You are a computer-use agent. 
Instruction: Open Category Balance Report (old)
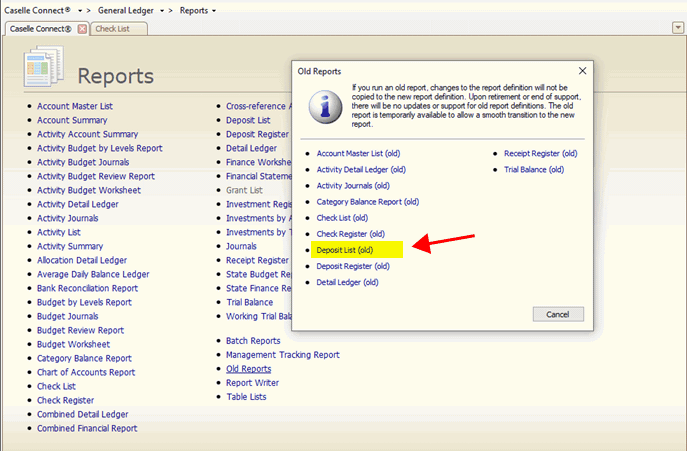coord(367,201)
